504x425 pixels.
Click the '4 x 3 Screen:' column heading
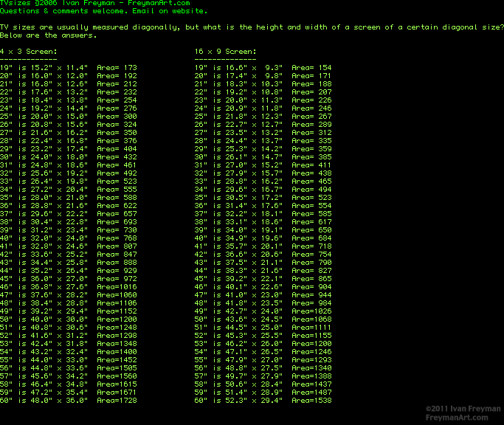(28, 52)
